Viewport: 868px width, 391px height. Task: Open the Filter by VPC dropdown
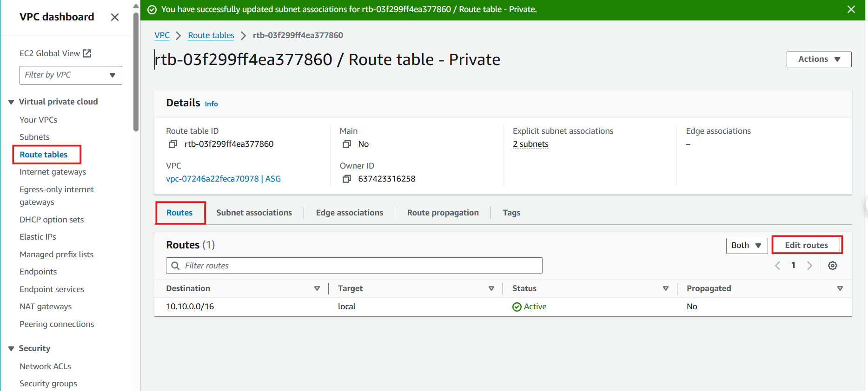[71, 75]
